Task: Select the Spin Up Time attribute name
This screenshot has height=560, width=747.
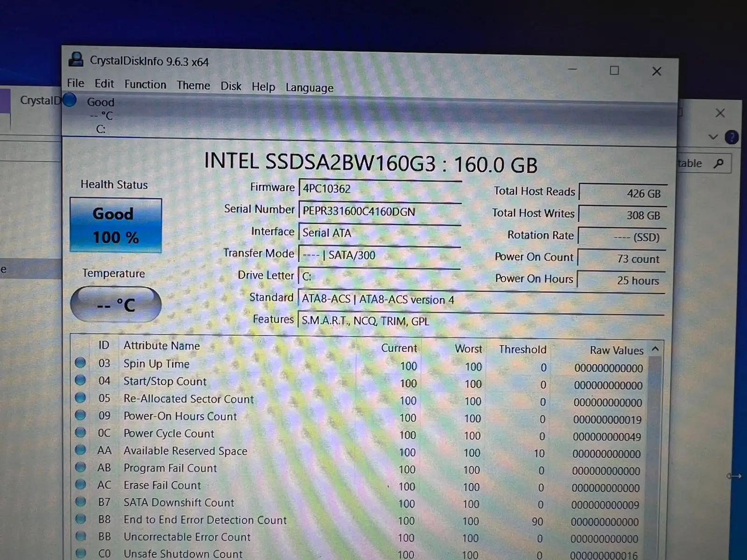Action: pos(156,364)
